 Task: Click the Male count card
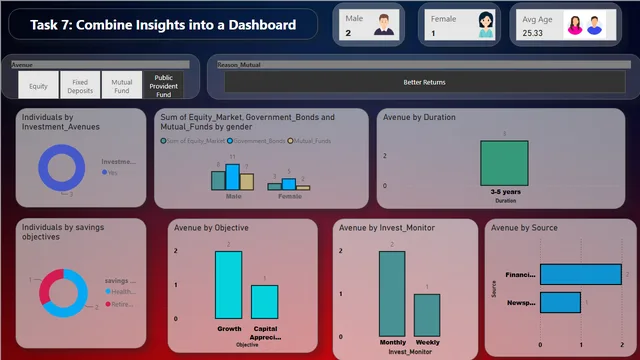pyautogui.click(x=369, y=24)
